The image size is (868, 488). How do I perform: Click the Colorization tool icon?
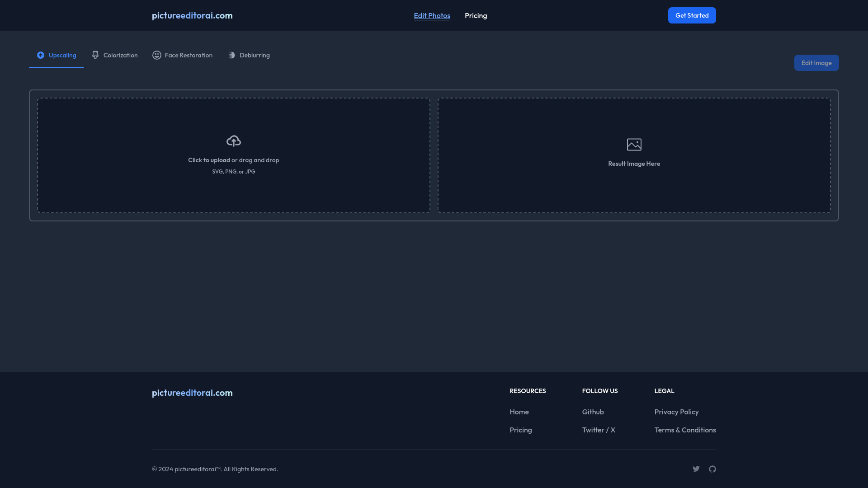click(95, 55)
